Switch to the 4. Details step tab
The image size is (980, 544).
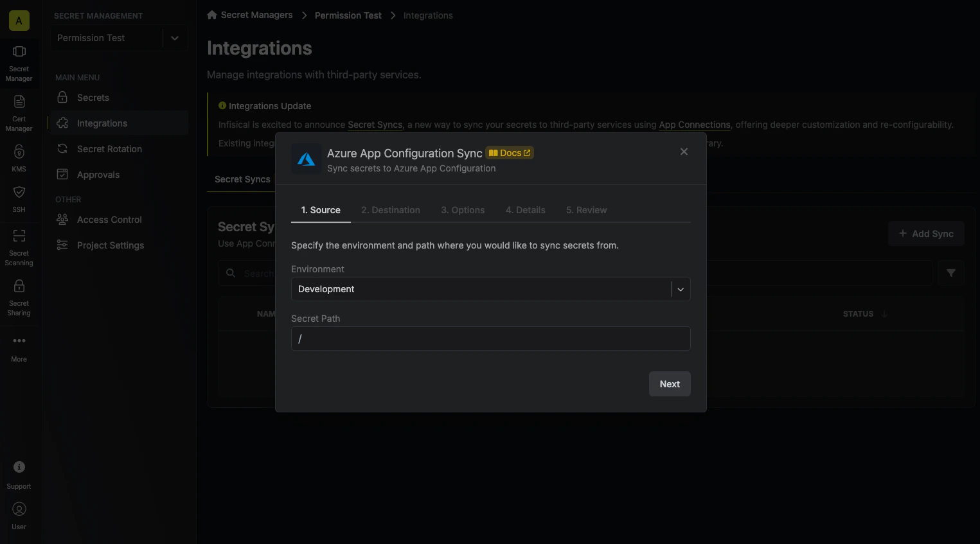coord(526,210)
